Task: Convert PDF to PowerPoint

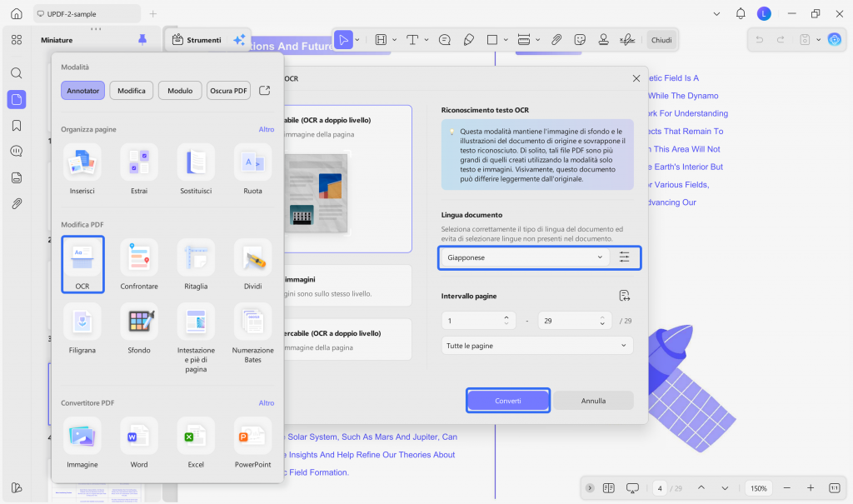Action: point(252,442)
